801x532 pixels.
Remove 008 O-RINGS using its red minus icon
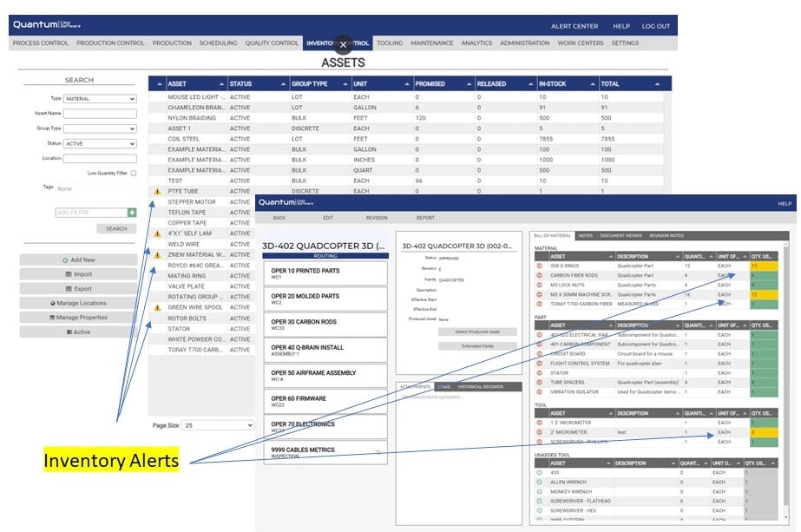pyautogui.click(x=540, y=266)
